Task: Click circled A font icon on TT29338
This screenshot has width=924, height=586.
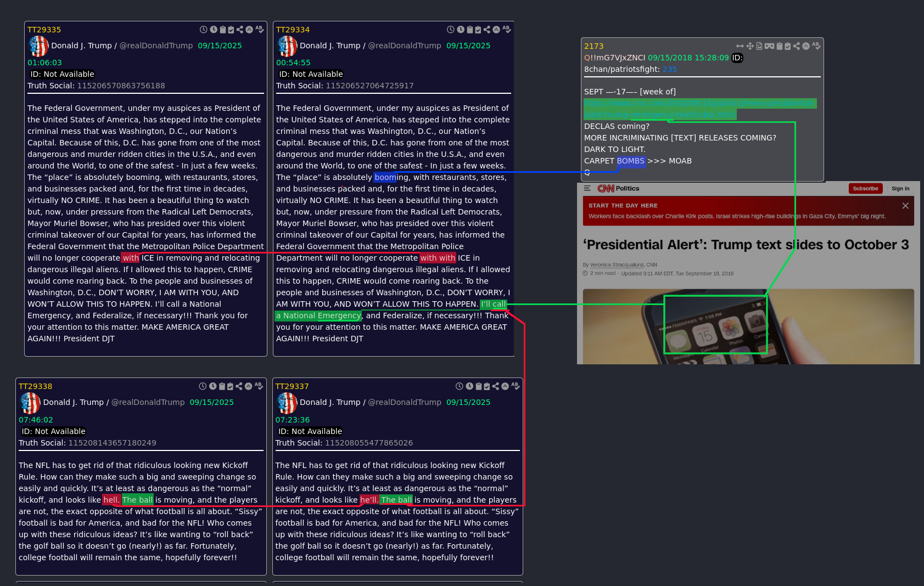Action: click(x=248, y=386)
